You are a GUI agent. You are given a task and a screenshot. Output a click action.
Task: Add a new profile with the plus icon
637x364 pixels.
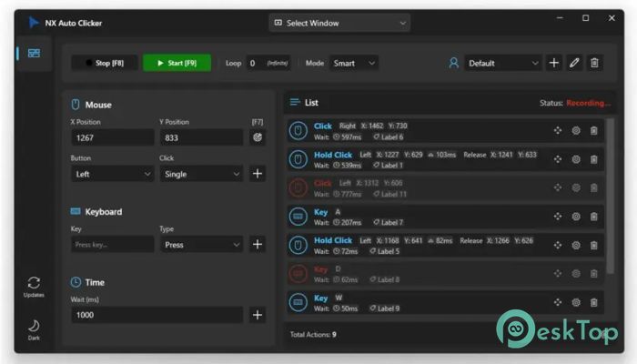pos(553,63)
